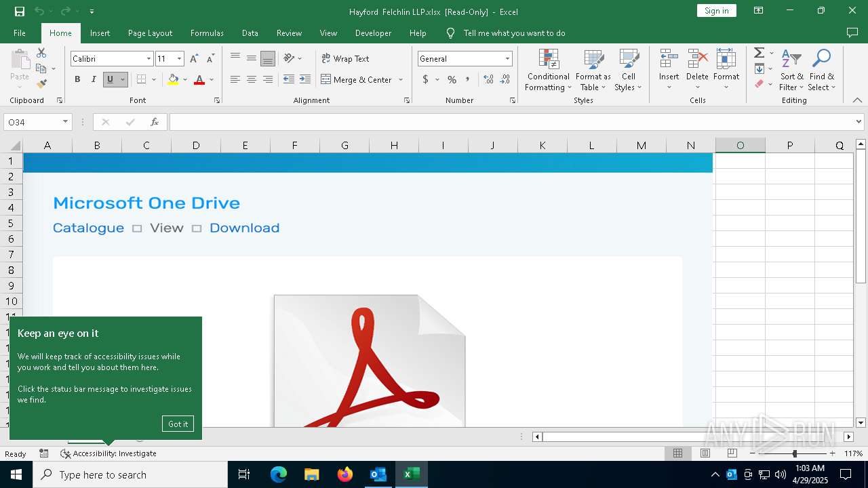Click the Clear eraser icon
The image size is (868, 488).
759,84
